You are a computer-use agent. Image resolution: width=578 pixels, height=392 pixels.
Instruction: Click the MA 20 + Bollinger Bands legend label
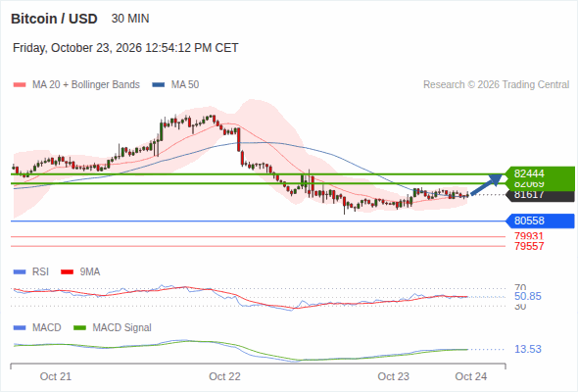(86, 85)
